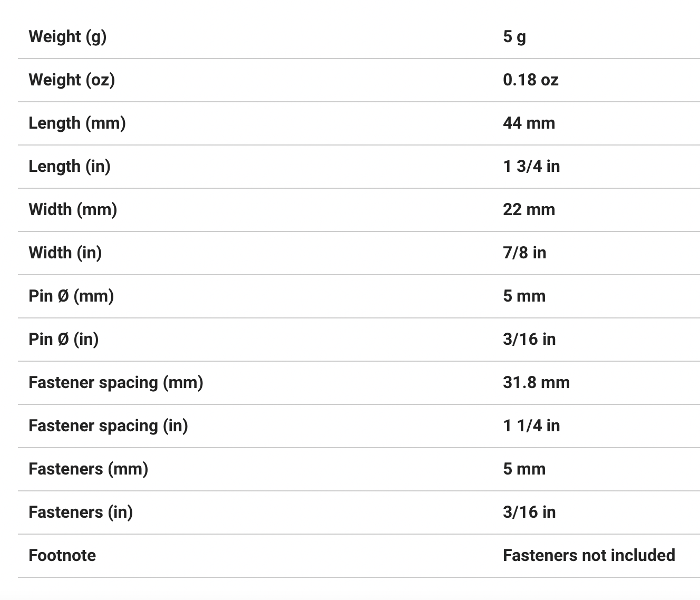Click the "Fastener spacing (in)" label
This screenshot has width=700, height=600.
click(108, 425)
